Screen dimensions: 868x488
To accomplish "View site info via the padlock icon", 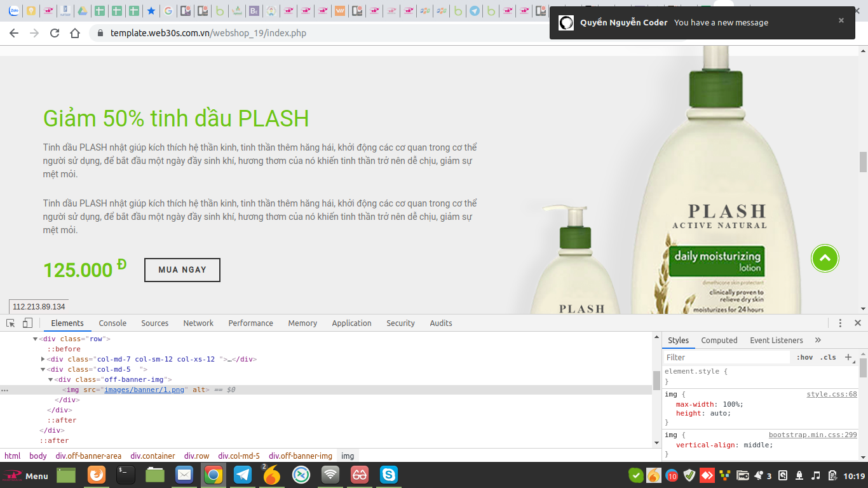I will pos(100,33).
